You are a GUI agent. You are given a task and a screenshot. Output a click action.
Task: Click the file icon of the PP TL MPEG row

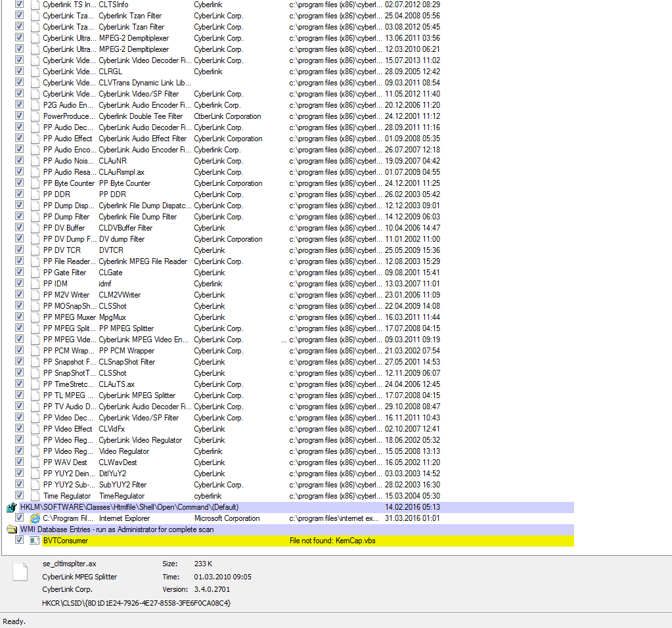(x=35, y=395)
